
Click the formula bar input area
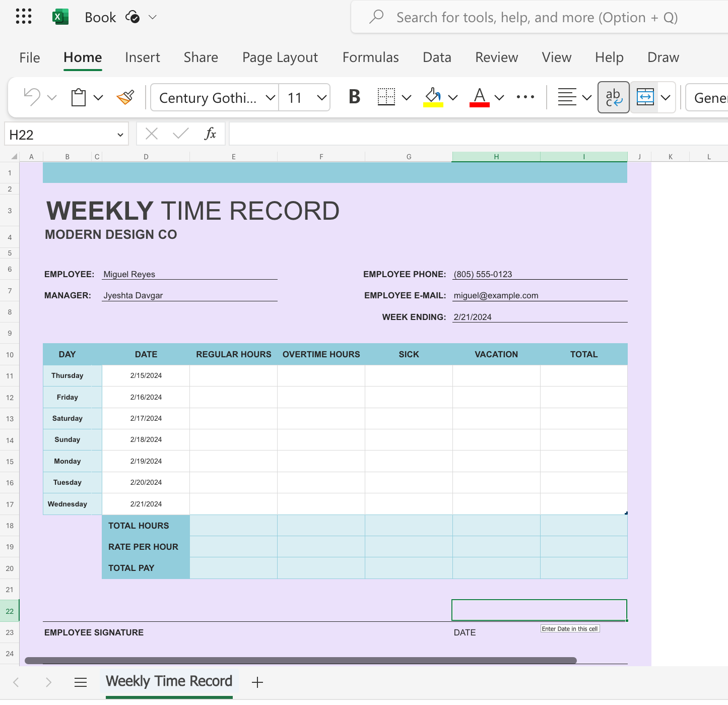coord(479,134)
